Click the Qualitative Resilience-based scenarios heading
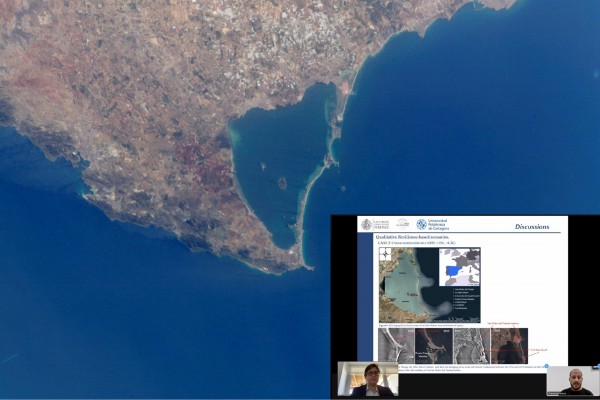This screenshot has width=600, height=400. tap(412, 237)
